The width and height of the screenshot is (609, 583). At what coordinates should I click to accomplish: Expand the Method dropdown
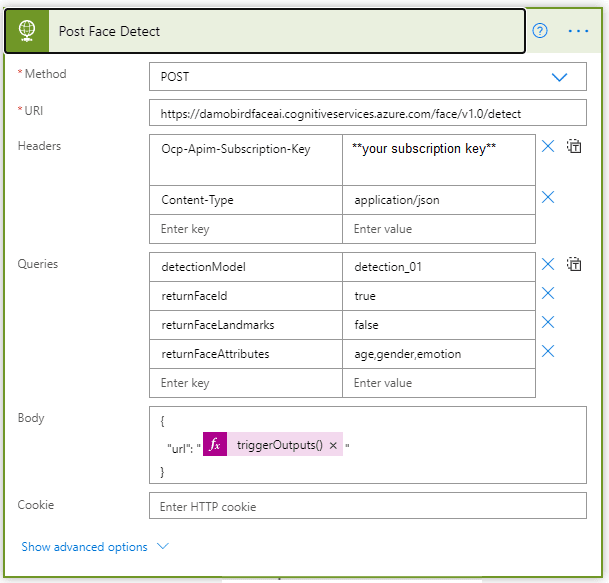559,77
